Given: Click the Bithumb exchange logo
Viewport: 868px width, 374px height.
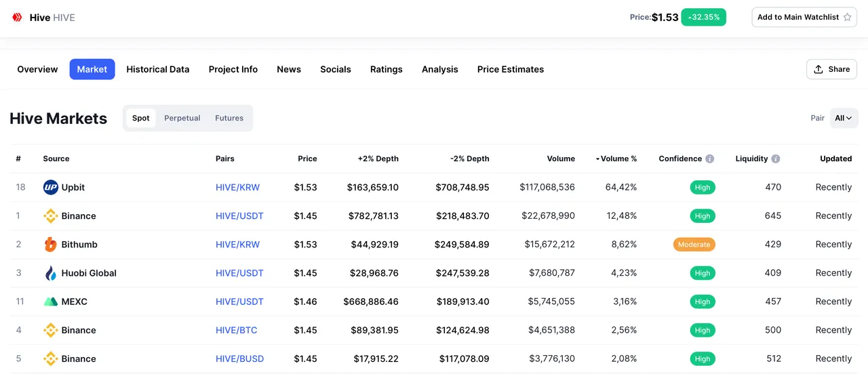Looking at the screenshot, I should coord(51,245).
